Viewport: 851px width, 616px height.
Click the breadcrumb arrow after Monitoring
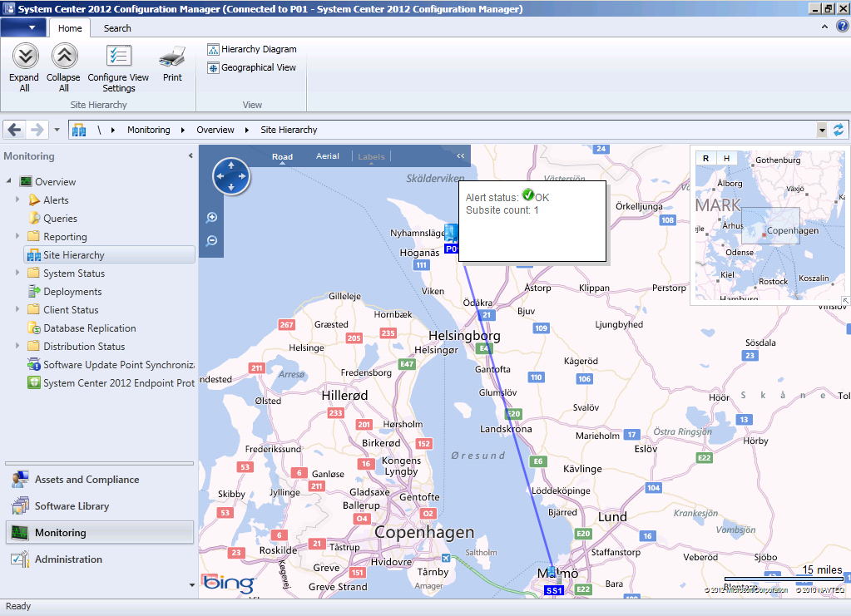(x=183, y=130)
